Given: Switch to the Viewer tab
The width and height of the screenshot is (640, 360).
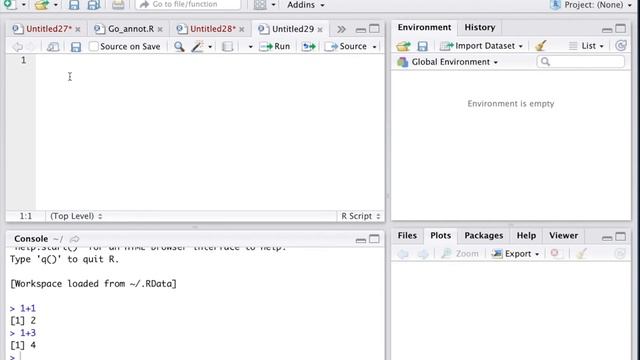Looking at the screenshot, I should pos(563,236).
